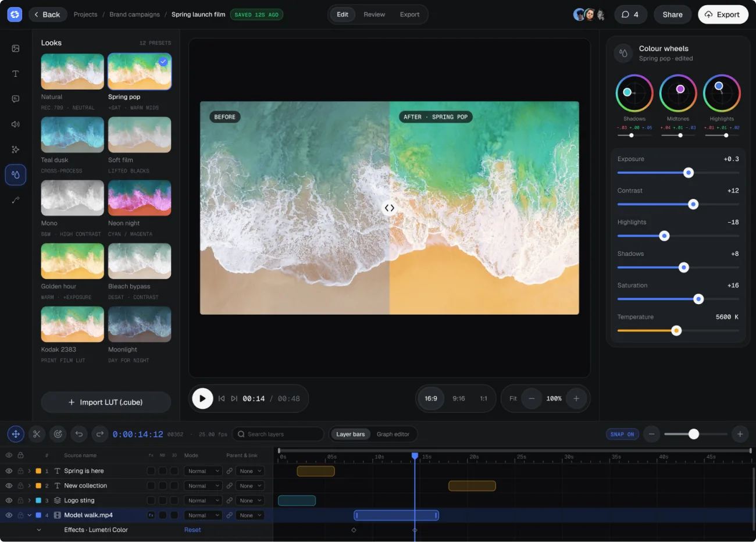Open parent dropdown for New collection layer
The image size is (756, 542).
pyautogui.click(x=250, y=486)
